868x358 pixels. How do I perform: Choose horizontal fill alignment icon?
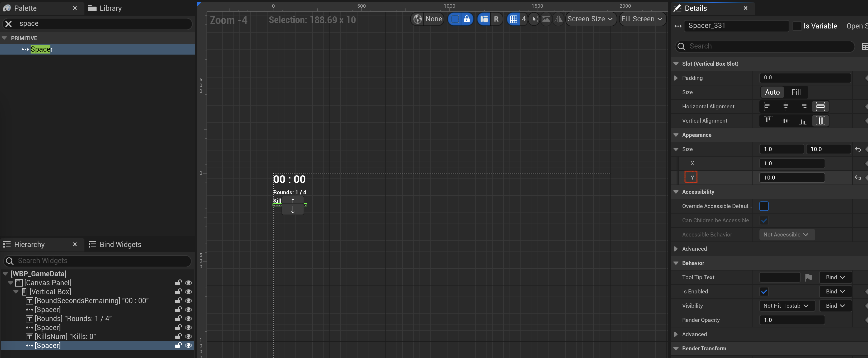[x=820, y=107]
